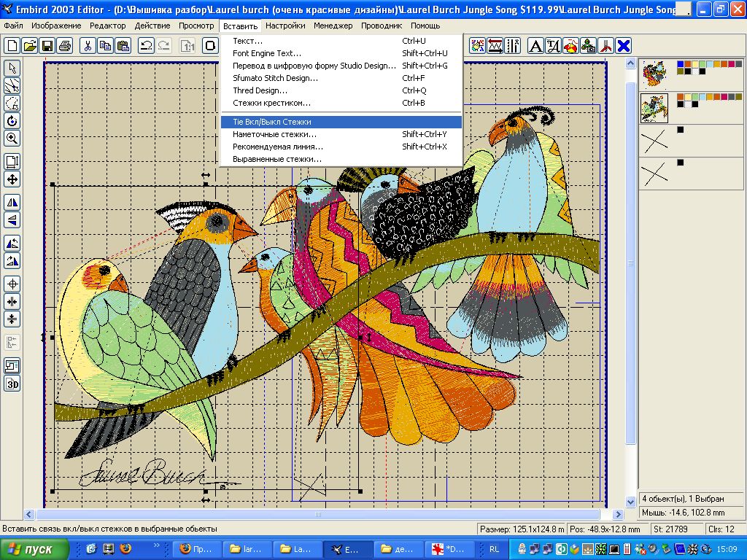The image size is (747, 560).
Task: Select the Zoom magnifier tool
Action: coord(12,138)
